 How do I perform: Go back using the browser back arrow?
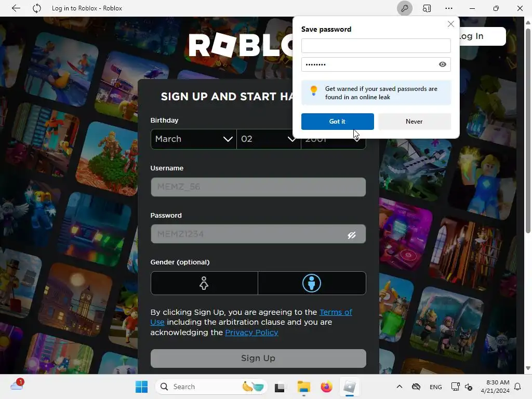click(16, 8)
